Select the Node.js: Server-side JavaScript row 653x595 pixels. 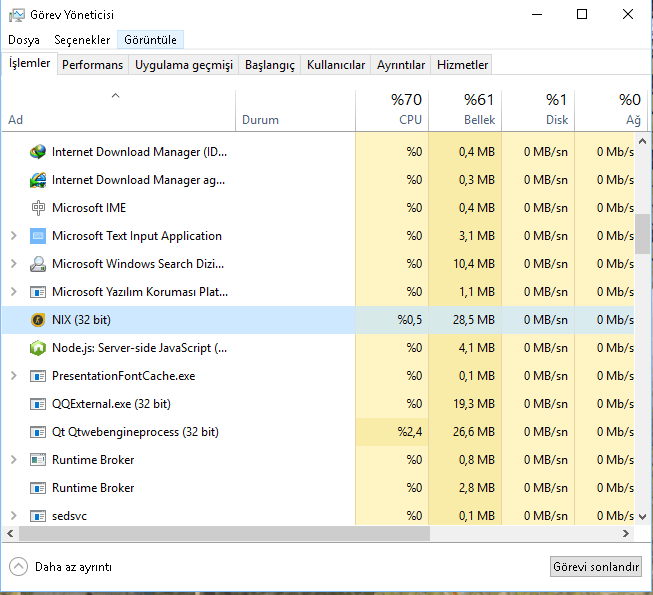(x=318, y=348)
